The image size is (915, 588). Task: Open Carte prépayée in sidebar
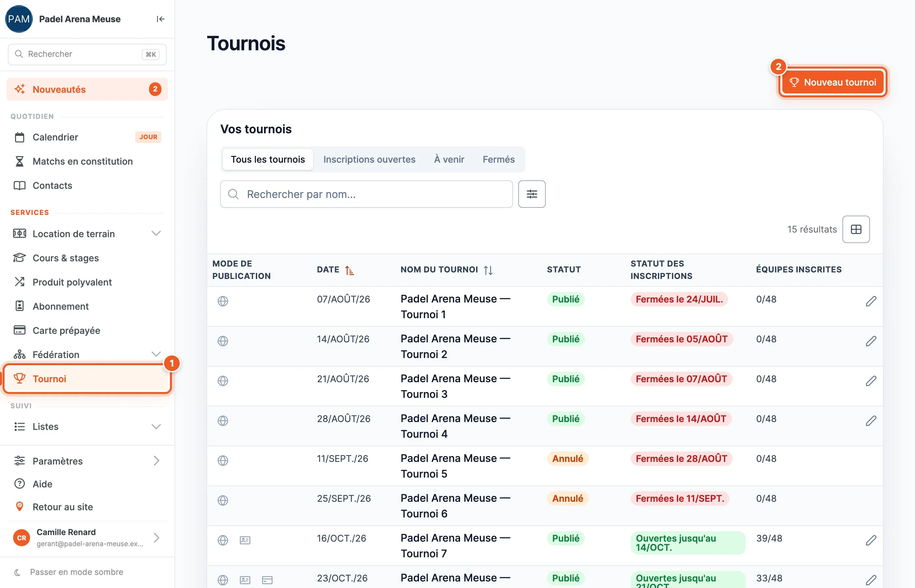87,330
